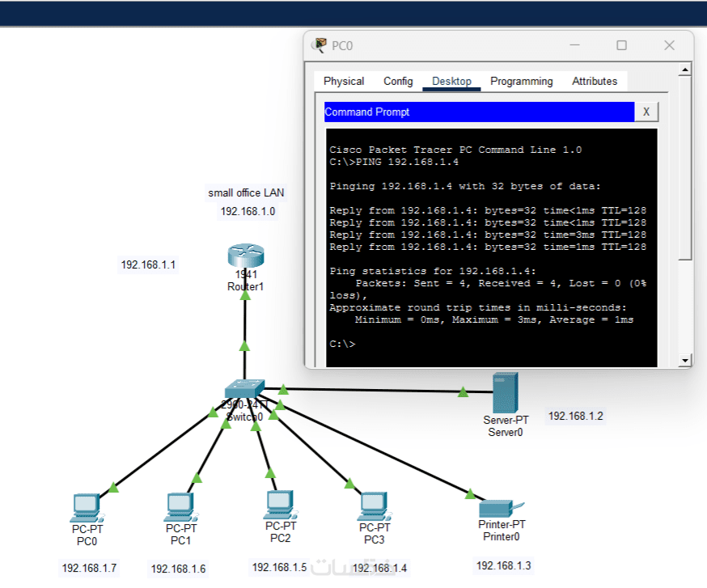Select the 192.168.1.2 server address label
707x588 pixels.
click(x=575, y=416)
